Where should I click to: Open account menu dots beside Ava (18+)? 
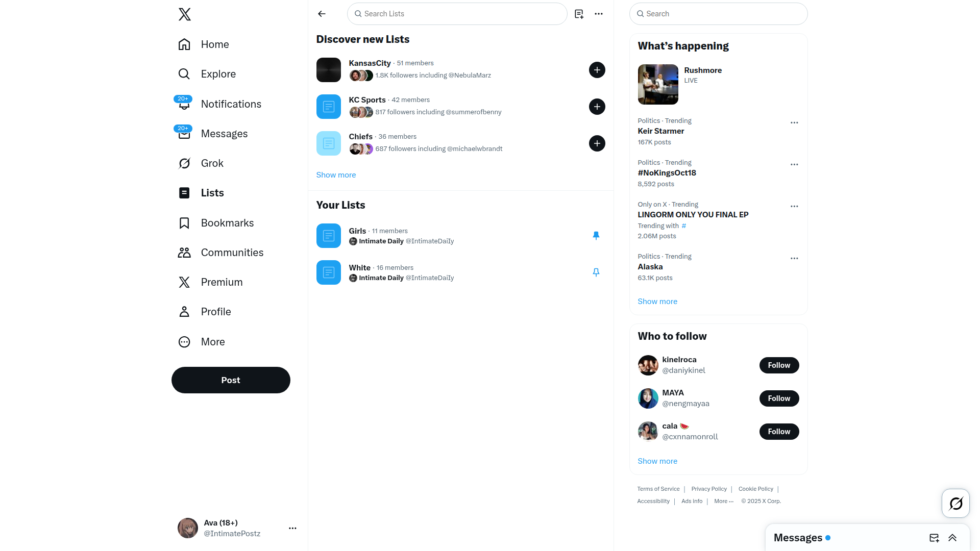coord(292,528)
